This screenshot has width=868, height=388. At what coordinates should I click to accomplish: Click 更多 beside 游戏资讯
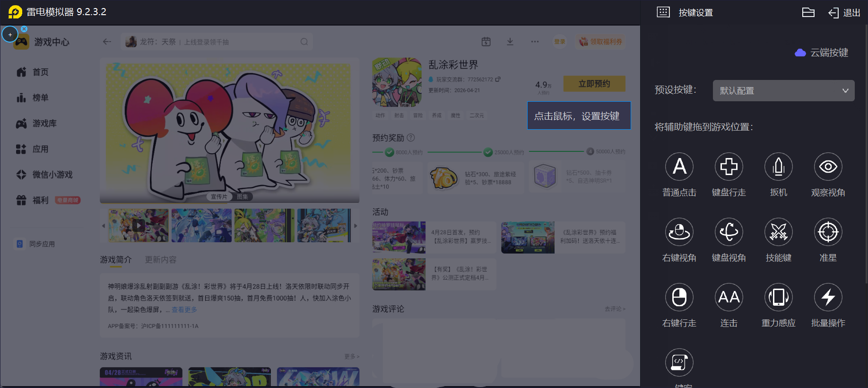pyautogui.click(x=352, y=356)
